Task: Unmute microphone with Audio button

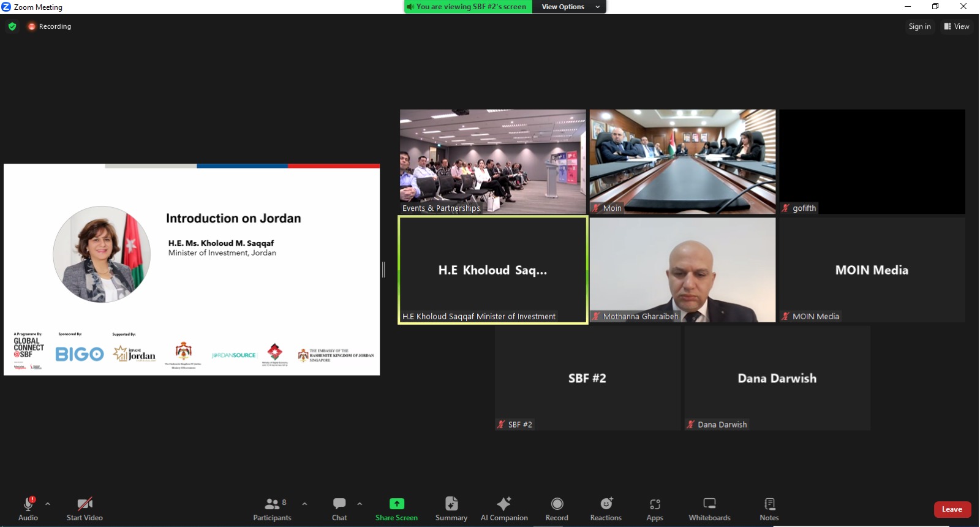Action: (x=28, y=509)
